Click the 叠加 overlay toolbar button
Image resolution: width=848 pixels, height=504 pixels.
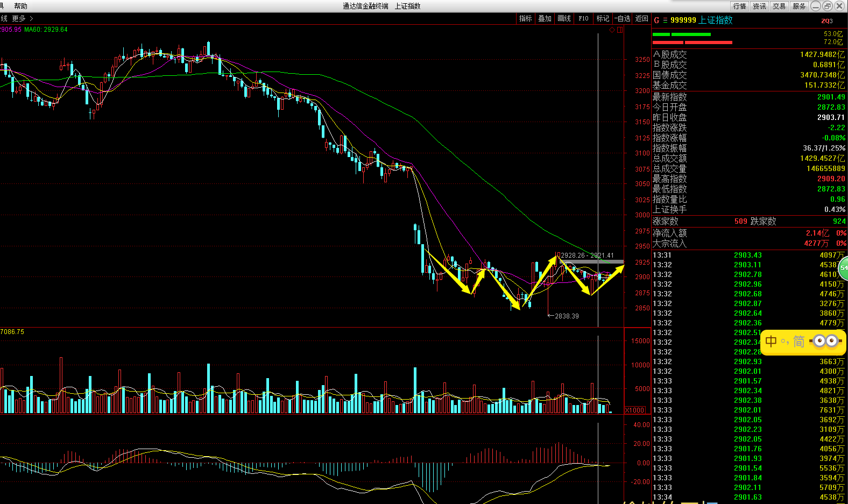pos(545,18)
